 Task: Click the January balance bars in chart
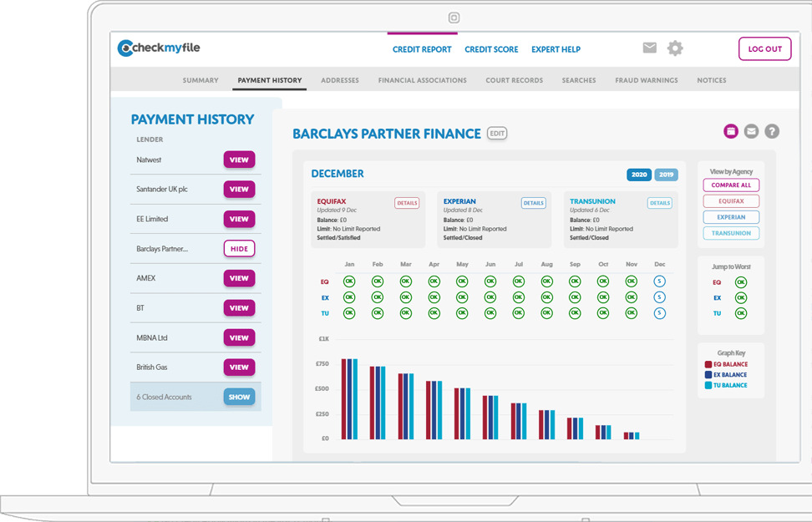pyautogui.click(x=349, y=398)
